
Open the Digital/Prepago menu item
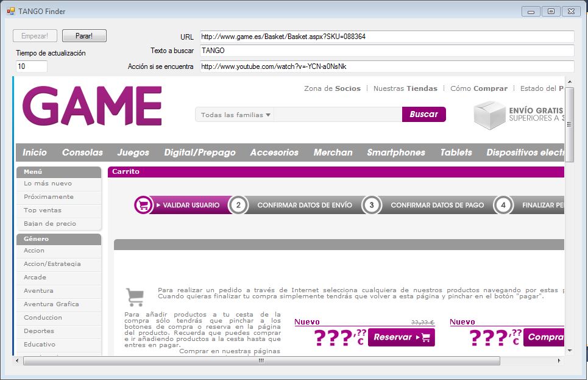[x=200, y=152]
